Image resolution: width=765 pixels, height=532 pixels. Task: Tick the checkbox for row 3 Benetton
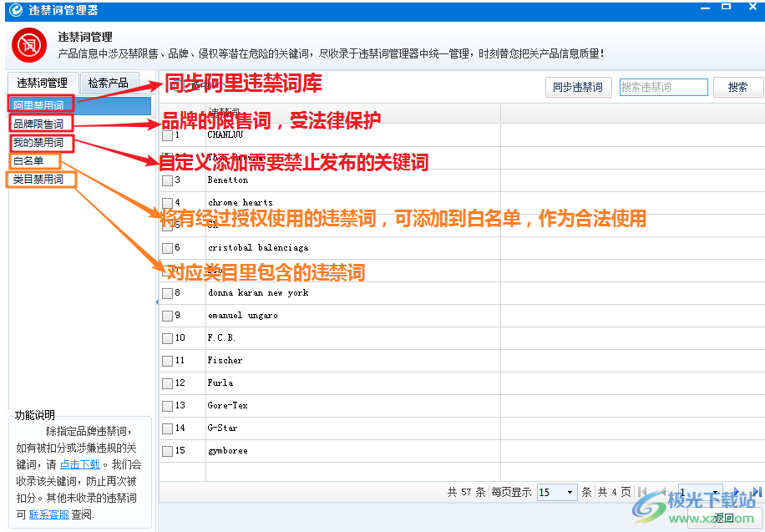click(x=167, y=180)
